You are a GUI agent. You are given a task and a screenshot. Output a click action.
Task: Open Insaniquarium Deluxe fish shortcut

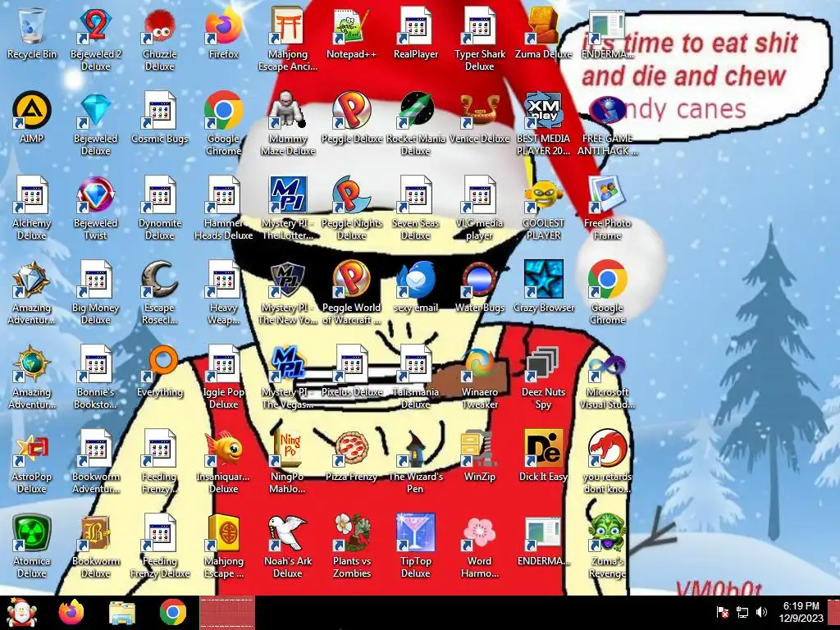coord(223,461)
